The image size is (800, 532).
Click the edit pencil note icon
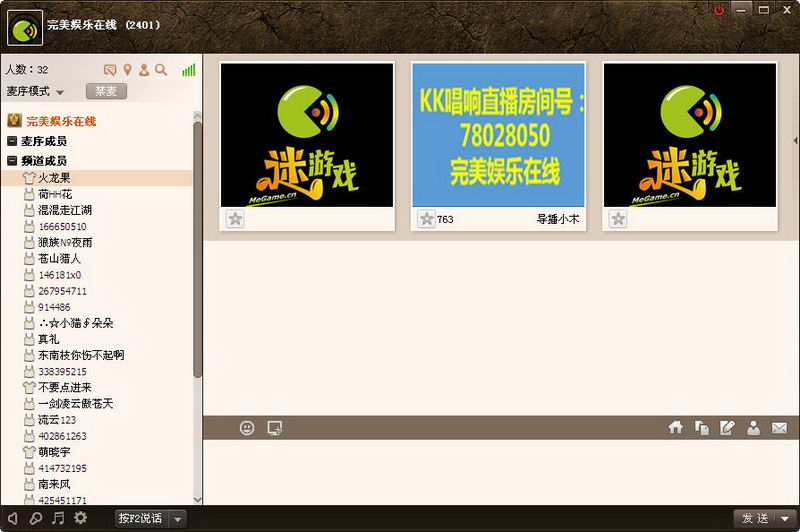[727, 427]
